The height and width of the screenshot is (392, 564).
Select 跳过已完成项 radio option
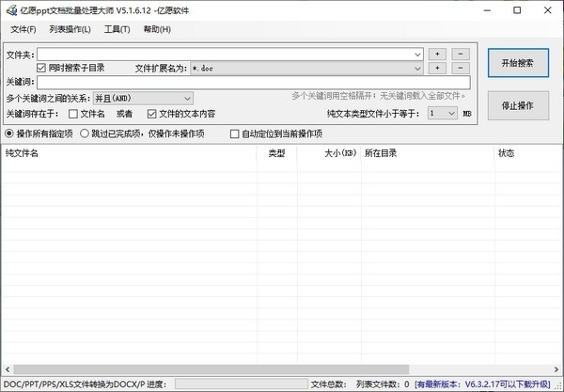click(x=85, y=133)
